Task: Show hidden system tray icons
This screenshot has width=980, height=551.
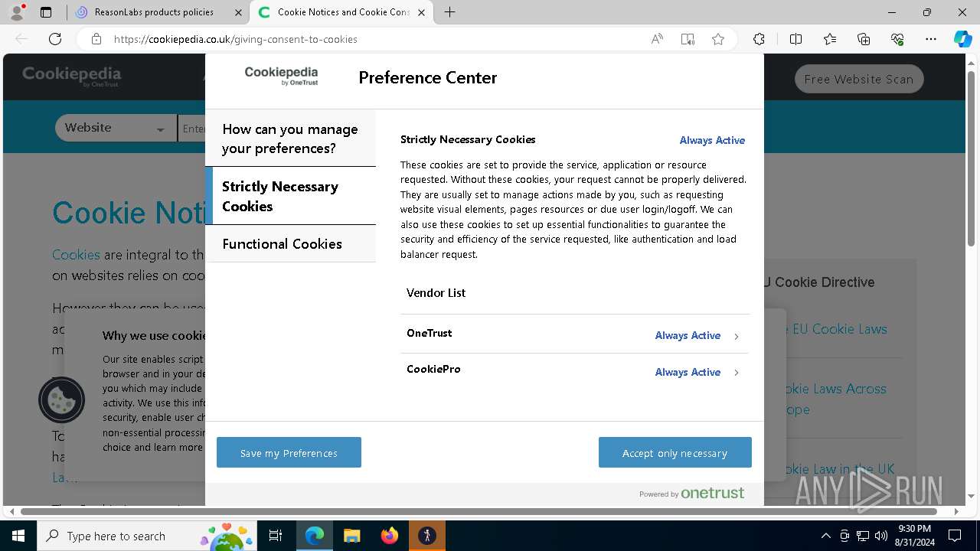Action: 825,536
